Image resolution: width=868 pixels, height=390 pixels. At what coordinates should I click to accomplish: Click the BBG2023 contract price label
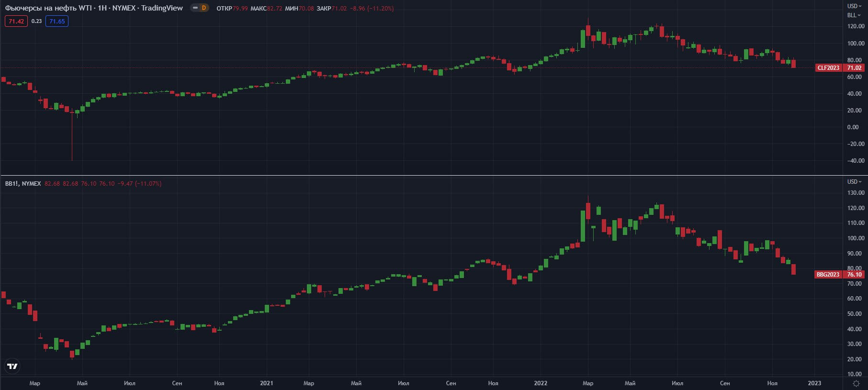pos(828,275)
